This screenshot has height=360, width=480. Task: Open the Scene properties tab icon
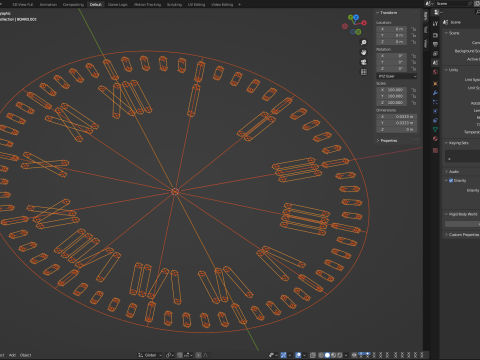tap(435, 62)
